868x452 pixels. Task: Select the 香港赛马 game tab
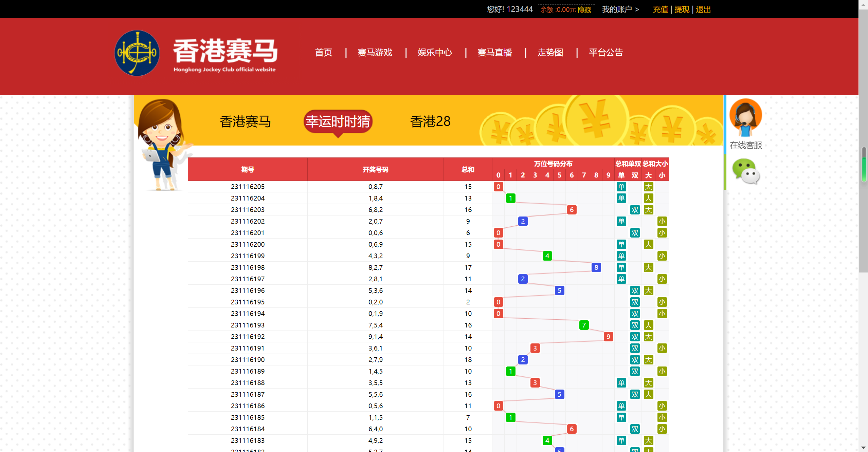click(245, 121)
